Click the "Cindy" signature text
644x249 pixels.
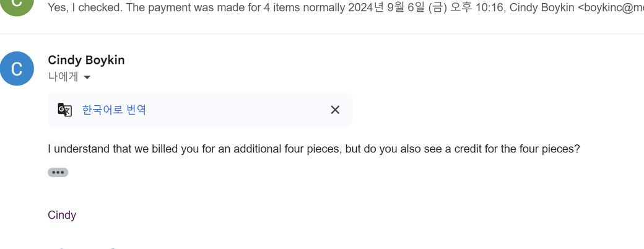tap(62, 215)
